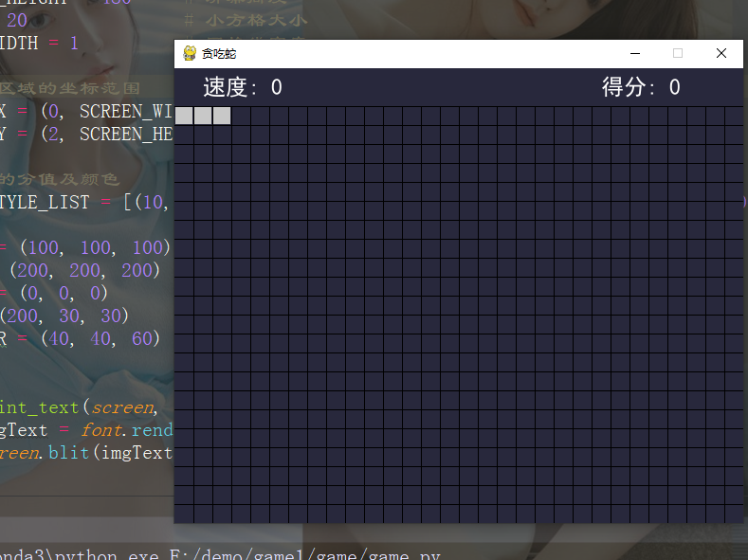Click the IDTH = 1 code line in editor
Viewport: 748px width, 560px height.
point(39,44)
